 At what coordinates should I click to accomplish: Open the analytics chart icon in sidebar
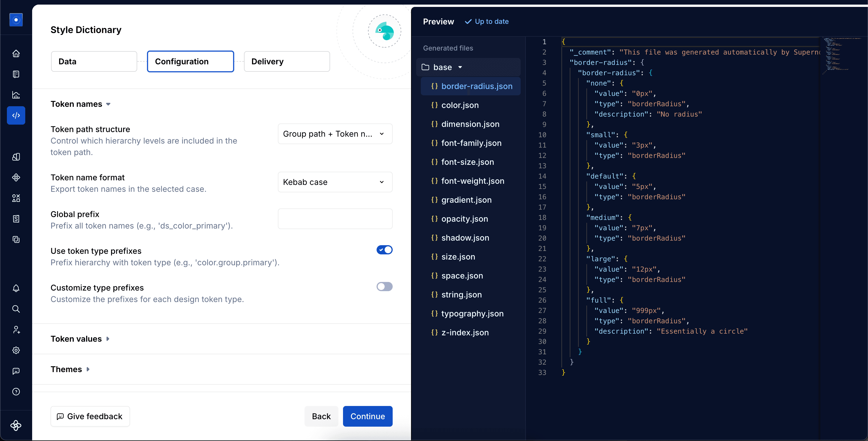click(16, 95)
